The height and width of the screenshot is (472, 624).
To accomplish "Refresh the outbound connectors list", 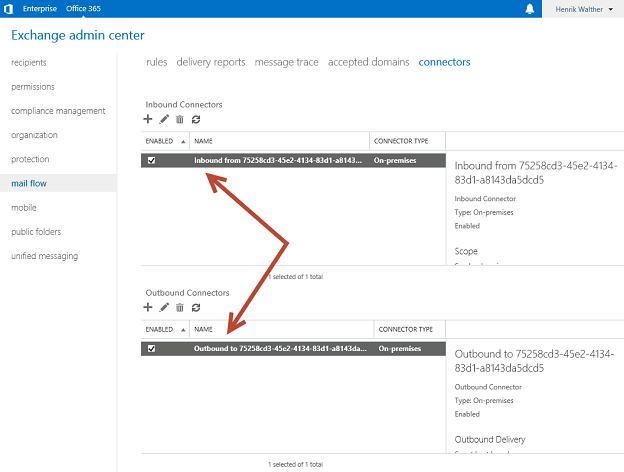I will [x=196, y=307].
